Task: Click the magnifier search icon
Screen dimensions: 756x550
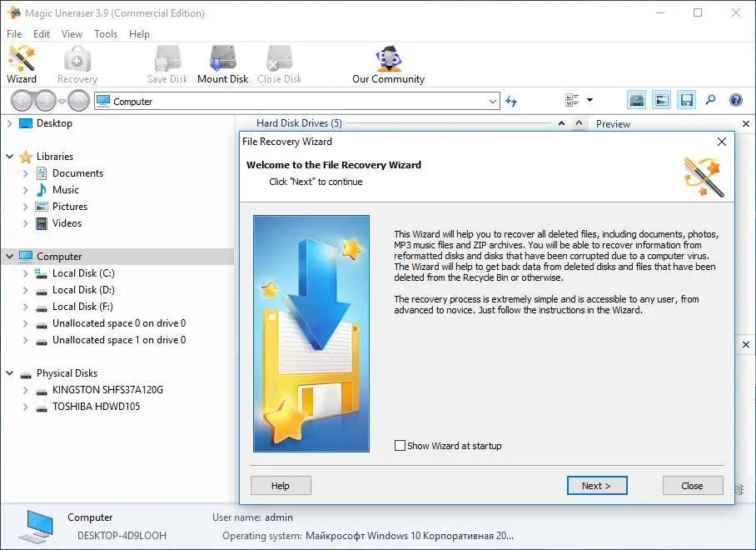Action: (711, 100)
